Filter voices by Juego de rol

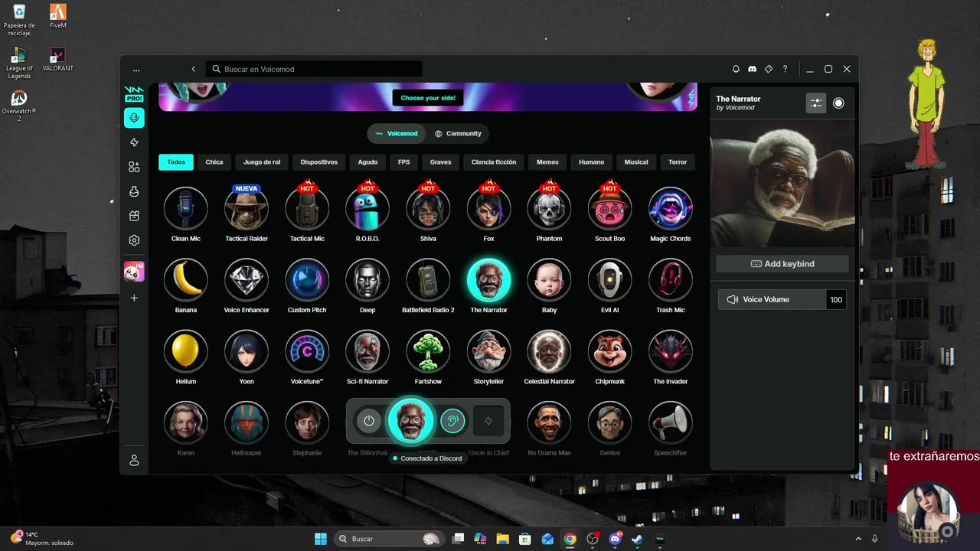(262, 162)
